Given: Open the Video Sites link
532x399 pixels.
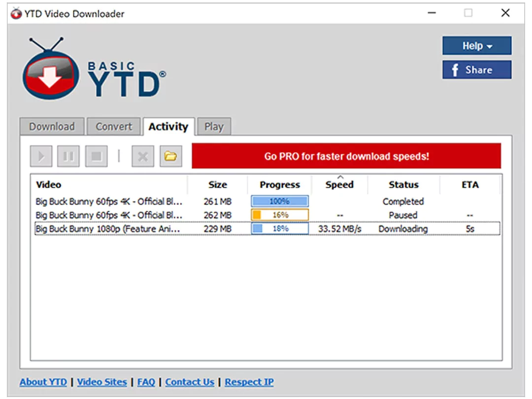Looking at the screenshot, I should (x=102, y=382).
